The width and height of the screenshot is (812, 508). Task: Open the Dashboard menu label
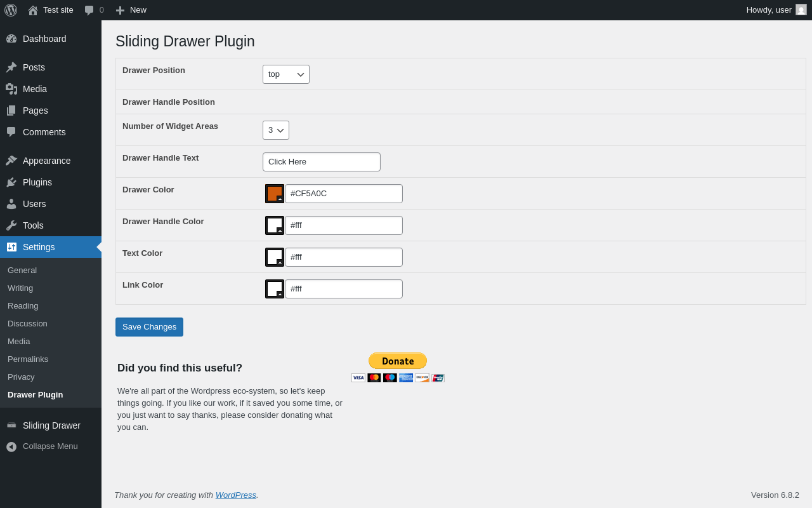tap(44, 39)
